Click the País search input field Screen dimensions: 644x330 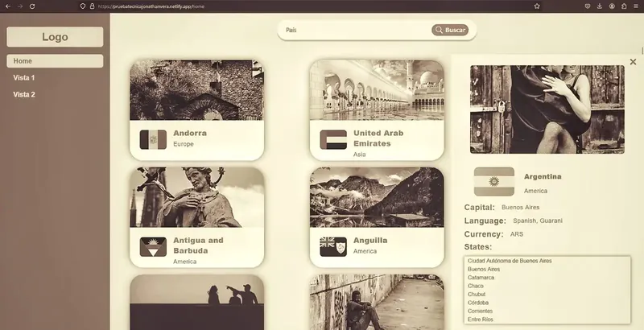[x=357, y=30]
